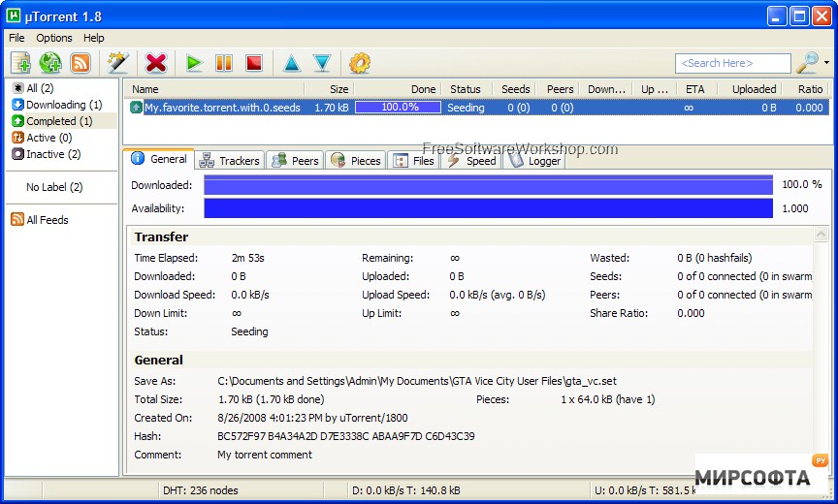
Task: Open the Help menu
Action: coord(93,38)
